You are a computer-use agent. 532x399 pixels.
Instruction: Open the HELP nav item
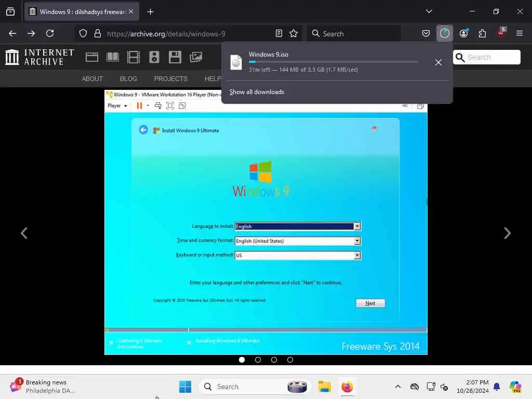point(212,79)
